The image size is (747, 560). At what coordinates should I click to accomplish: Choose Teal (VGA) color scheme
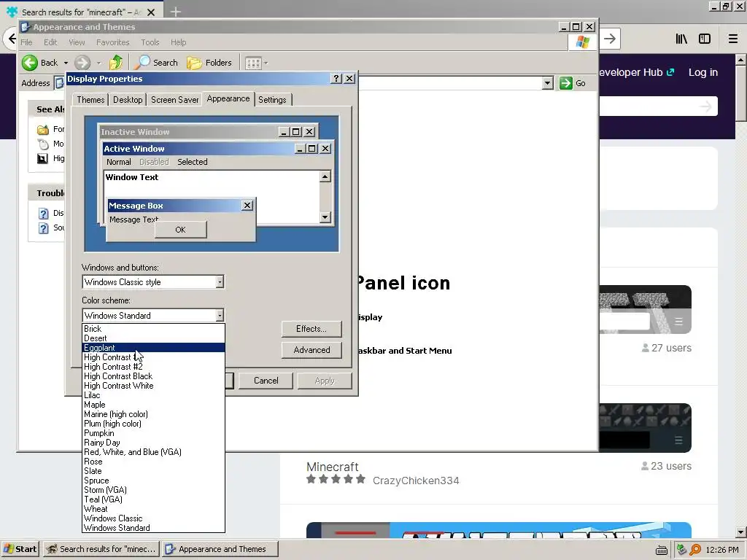point(153,499)
